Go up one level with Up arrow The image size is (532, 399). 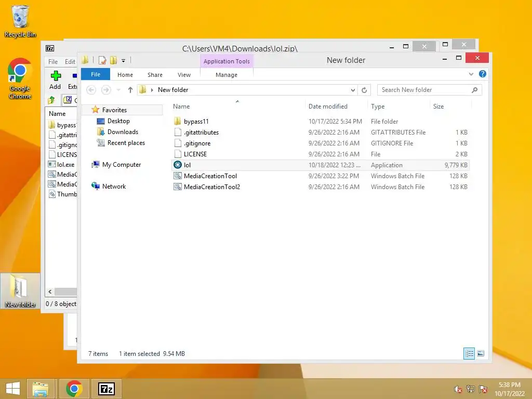coord(130,90)
